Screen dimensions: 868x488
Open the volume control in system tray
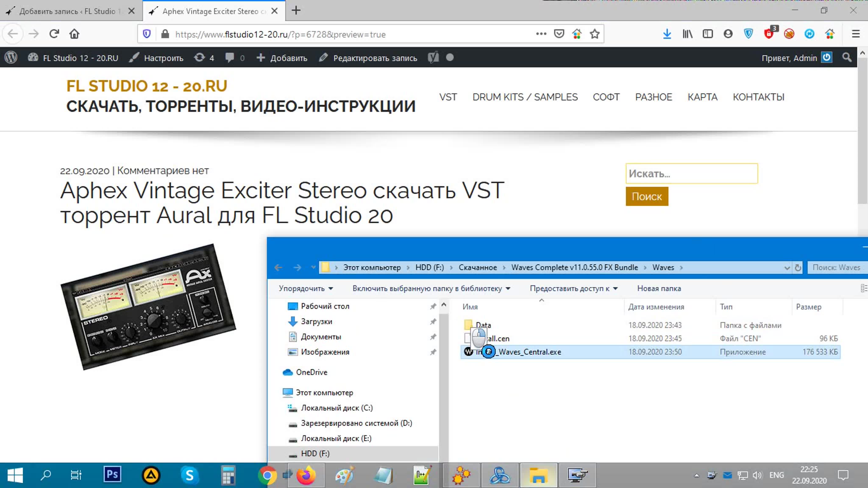click(757, 475)
